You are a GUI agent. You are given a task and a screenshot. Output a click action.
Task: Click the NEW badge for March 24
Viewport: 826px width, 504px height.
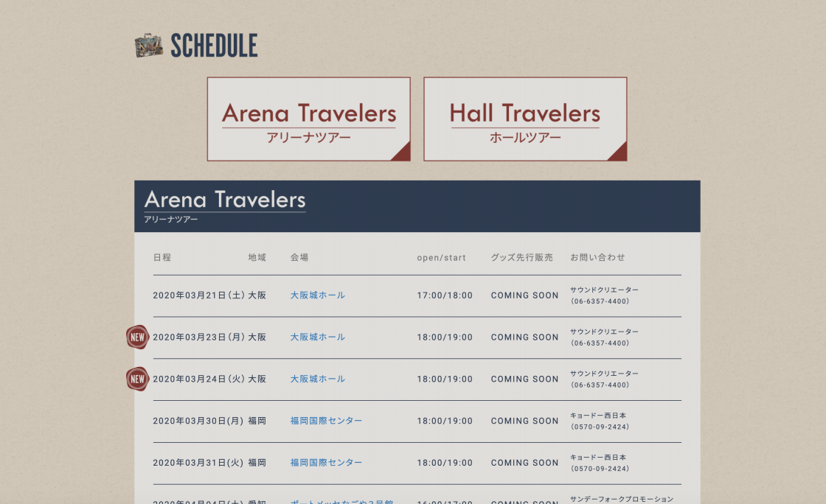click(x=137, y=379)
